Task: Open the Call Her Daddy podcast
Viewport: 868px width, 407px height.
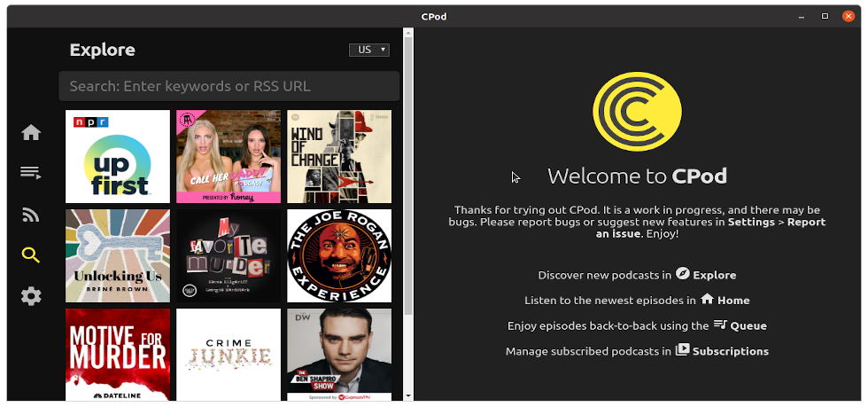Action: pos(229,156)
